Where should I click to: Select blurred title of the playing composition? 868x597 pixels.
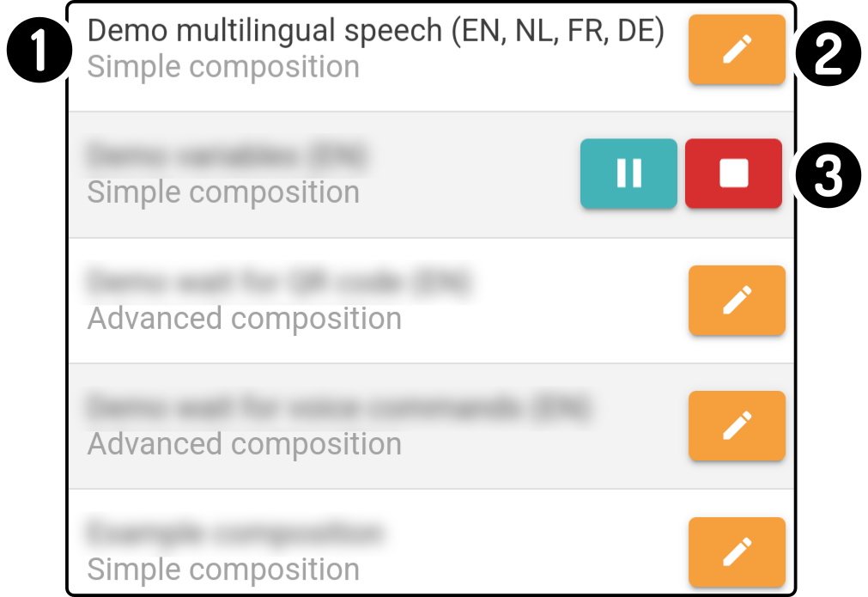tap(227, 155)
